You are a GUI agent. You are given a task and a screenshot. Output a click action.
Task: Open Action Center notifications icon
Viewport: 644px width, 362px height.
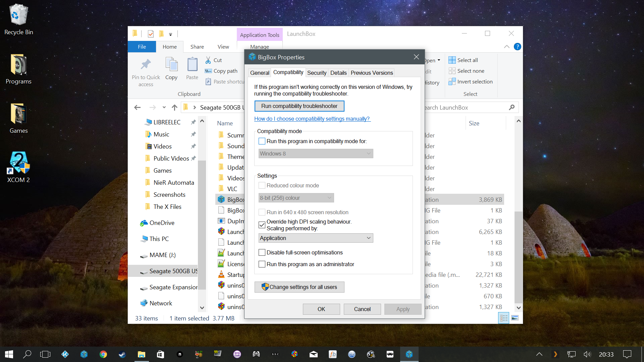point(627,354)
